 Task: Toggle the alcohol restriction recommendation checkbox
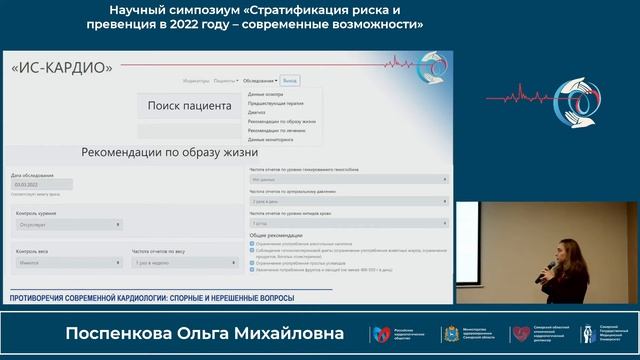252,244
